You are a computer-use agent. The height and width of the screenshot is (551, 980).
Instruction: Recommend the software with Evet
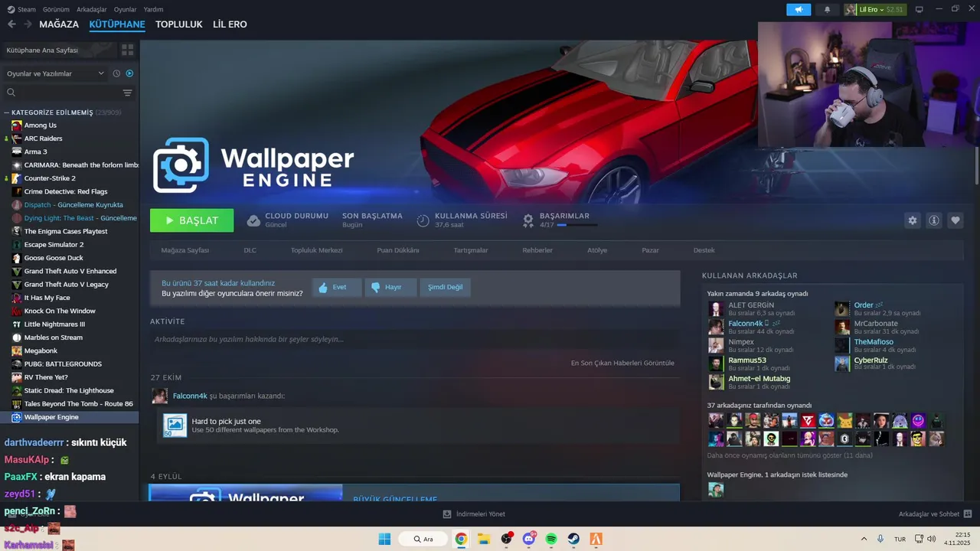(337, 288)
